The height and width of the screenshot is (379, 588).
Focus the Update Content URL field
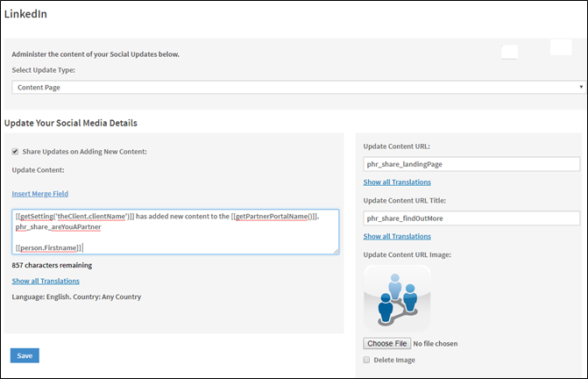(471, 164)
